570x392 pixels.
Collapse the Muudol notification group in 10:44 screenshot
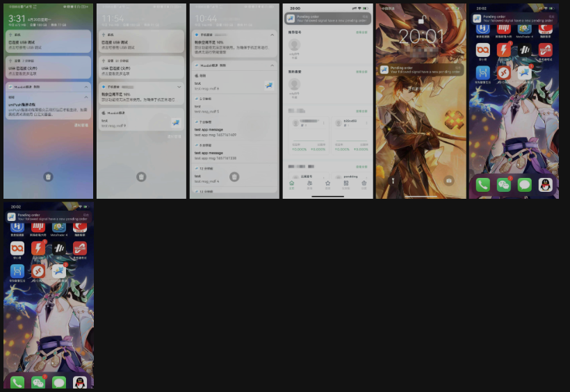tap(272, 65)
